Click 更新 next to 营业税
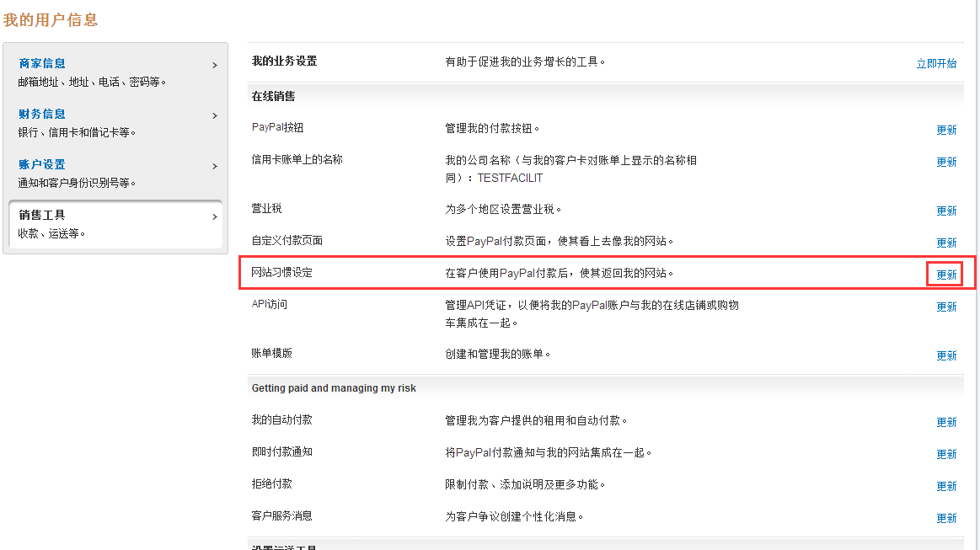Image resolution: width=980 pixels, height=550 pixels. click(946, 211)
